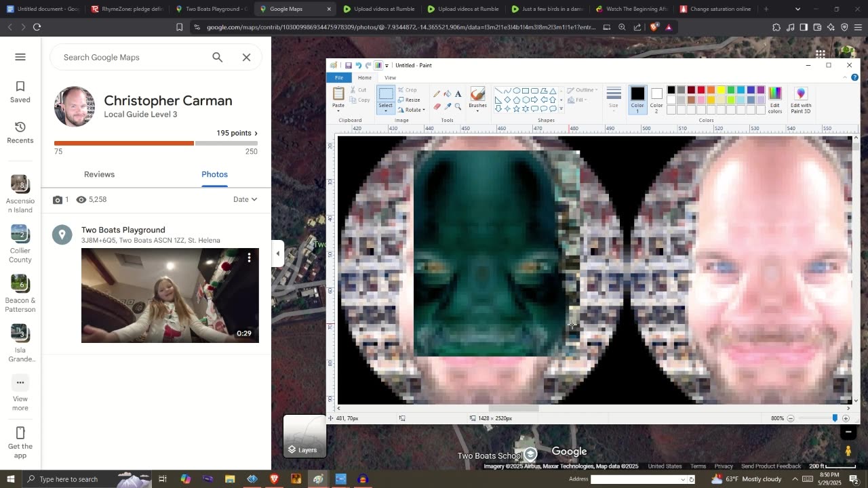The image size is (868, 488).
Task: Select the Home tab in Paint
Action: click(x=365, y=78)
